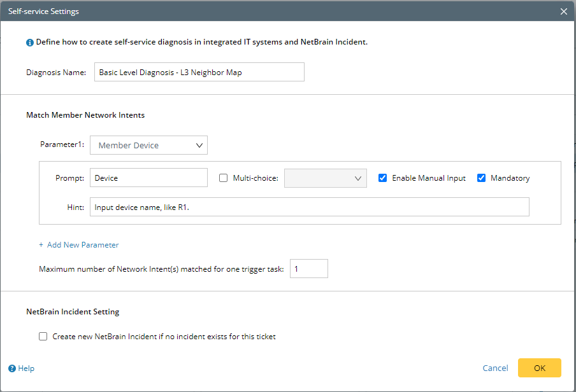
Task: Click Add New Parameter link
Action: coord(79,245)
